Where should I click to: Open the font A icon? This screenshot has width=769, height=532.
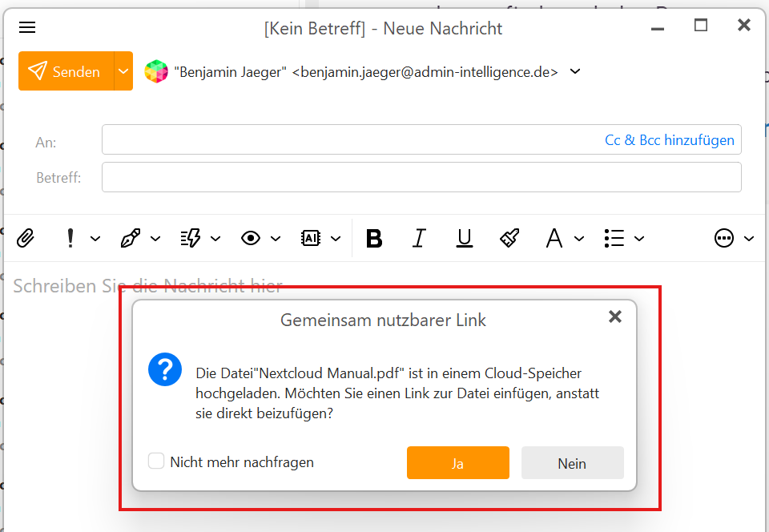click(554, 238)
